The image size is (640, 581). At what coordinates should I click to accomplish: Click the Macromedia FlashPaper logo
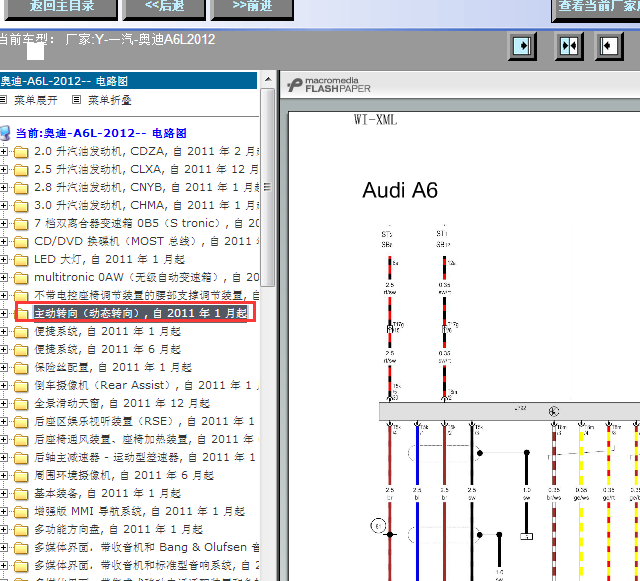329,85
